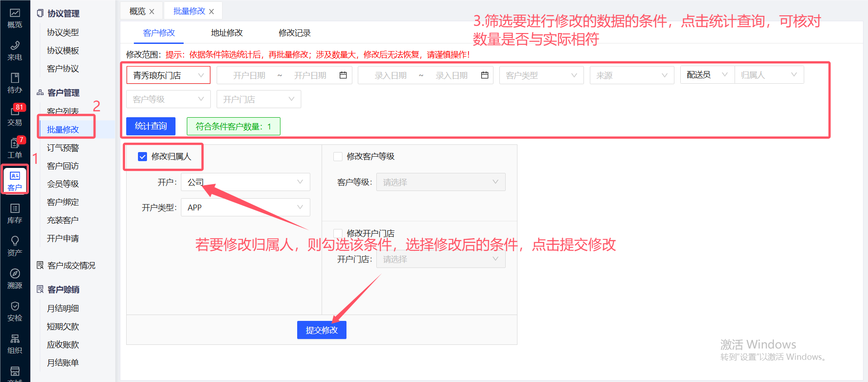Open the 溯源 traceability compass icon
This screenshot has width=868, height=382.
click(x=15, y=279)
